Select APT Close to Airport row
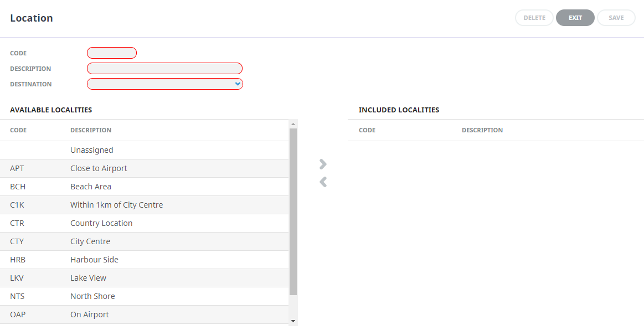This screenshot has width=644, height=330. tap(144, 168)
